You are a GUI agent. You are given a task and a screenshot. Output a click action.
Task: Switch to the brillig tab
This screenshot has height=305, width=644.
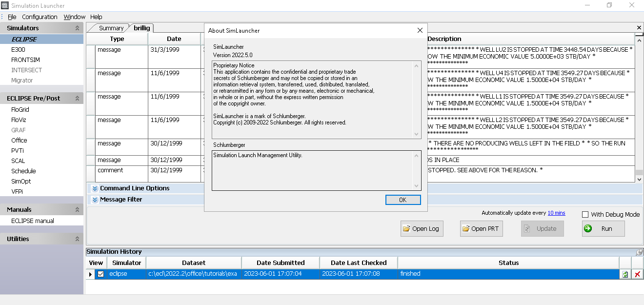click(142, 28)
